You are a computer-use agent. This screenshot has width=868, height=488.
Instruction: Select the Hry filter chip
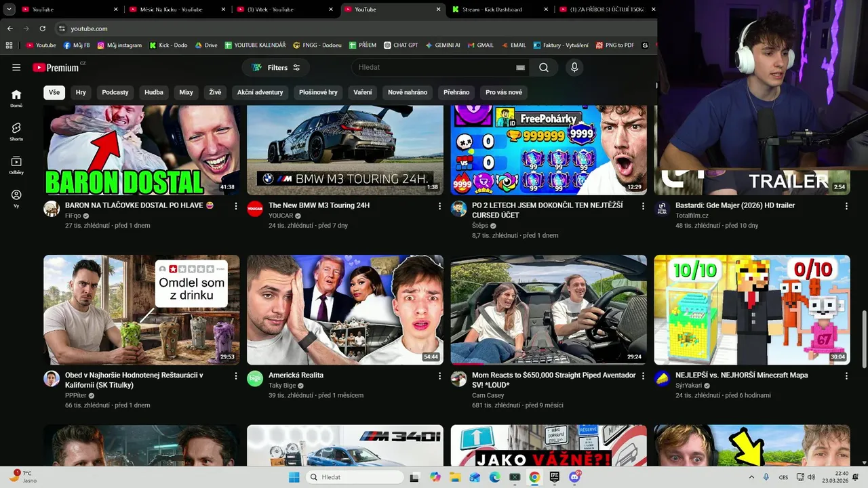point(81,92)
